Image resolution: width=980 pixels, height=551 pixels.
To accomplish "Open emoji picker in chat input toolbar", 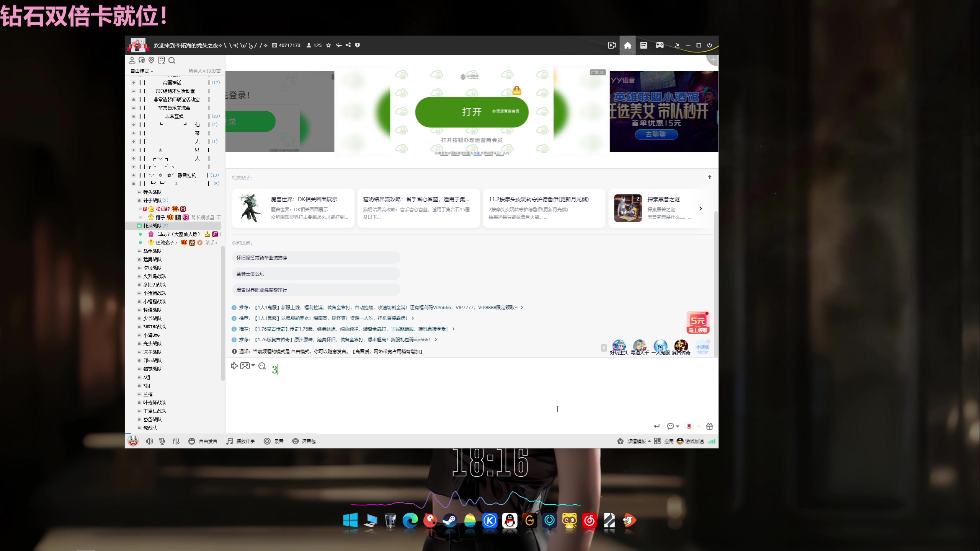I will 262,366.
